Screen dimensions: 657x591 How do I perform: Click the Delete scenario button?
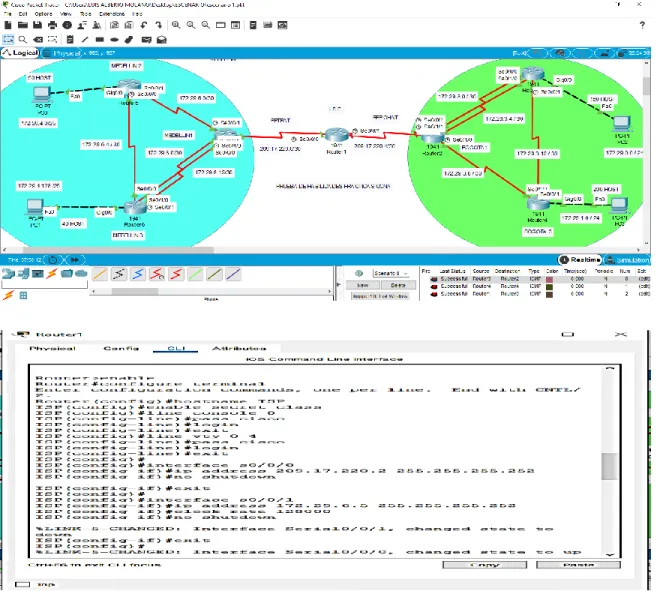[398, 285]
